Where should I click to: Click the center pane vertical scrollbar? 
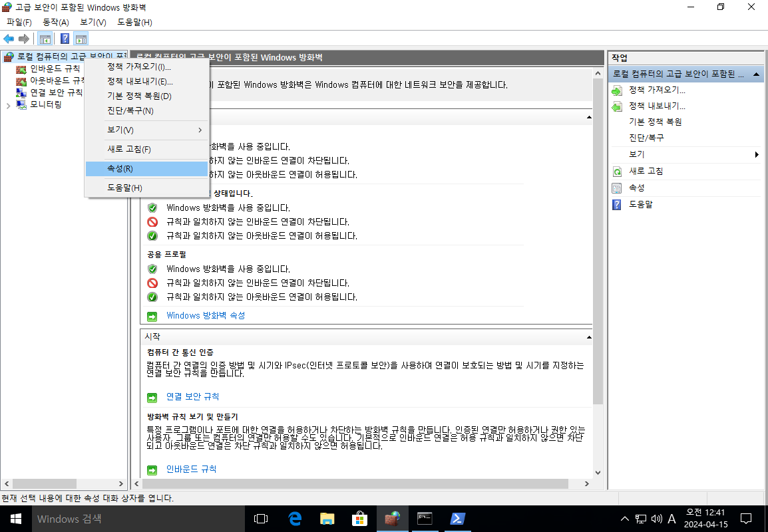coord(598,241)
